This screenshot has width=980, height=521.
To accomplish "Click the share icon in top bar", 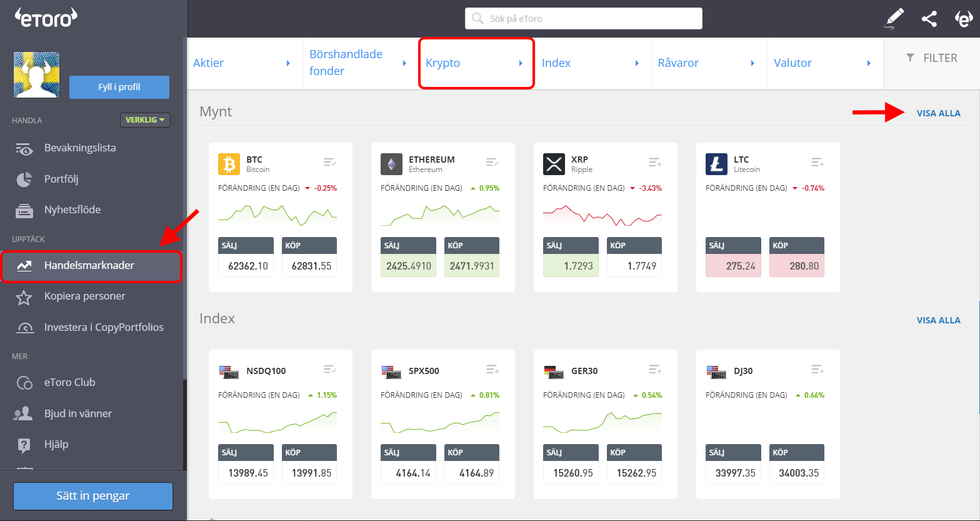I will (929, 19).
